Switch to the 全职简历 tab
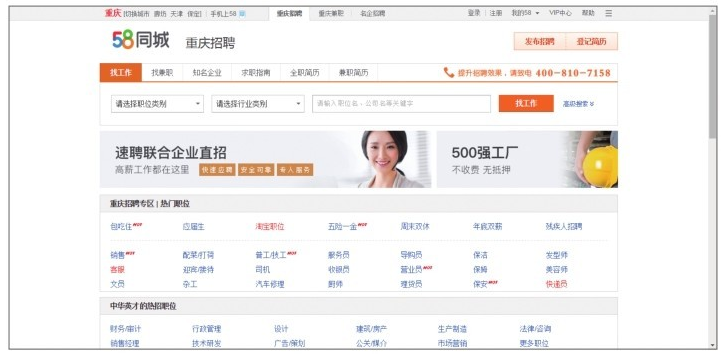This screenshot has height=361, width=724. click(304, 72)
